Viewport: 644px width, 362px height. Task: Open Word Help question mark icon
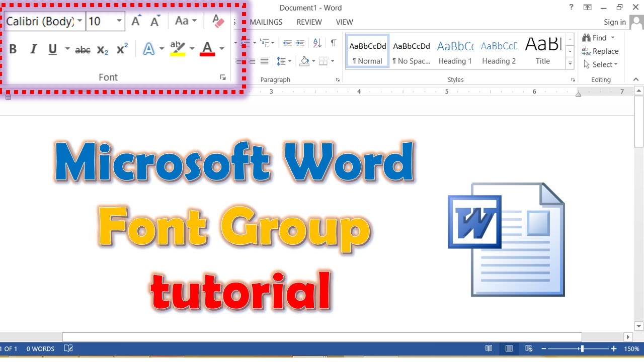tap(571, 7)
